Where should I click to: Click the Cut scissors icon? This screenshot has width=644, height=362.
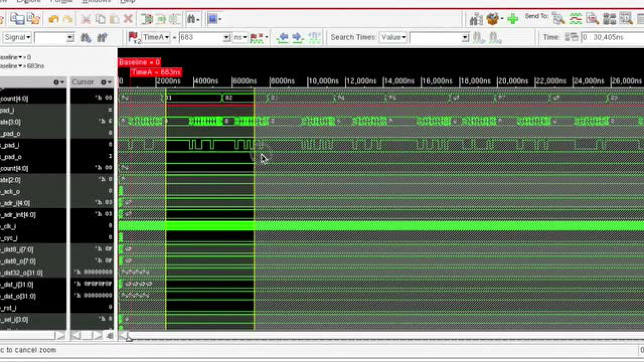[x=86, y=20]
